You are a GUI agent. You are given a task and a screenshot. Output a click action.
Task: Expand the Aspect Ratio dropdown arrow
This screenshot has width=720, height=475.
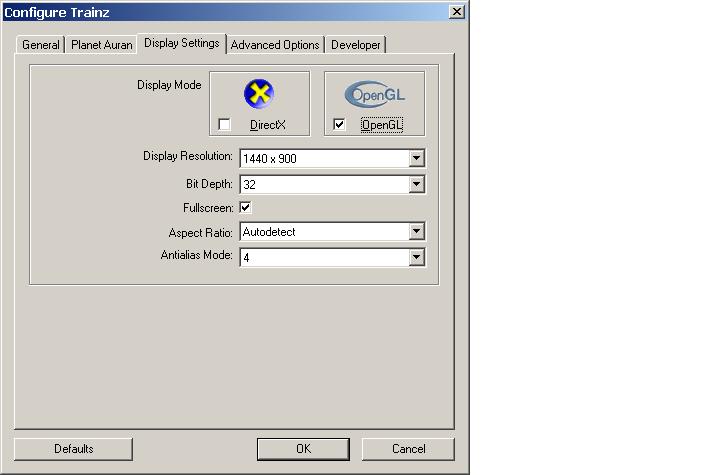(x=416, y=232)
